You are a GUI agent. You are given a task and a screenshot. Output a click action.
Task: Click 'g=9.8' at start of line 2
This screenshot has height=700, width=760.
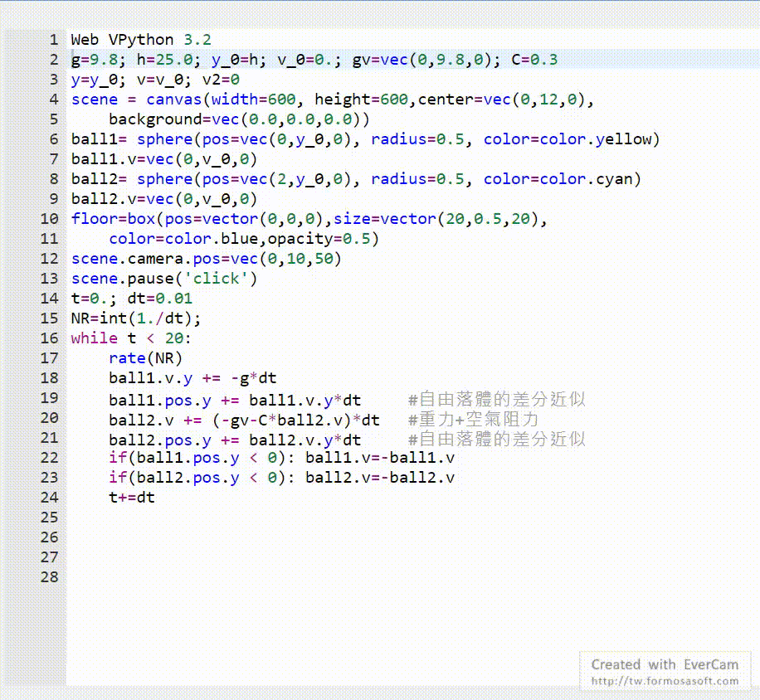[95, 60]
